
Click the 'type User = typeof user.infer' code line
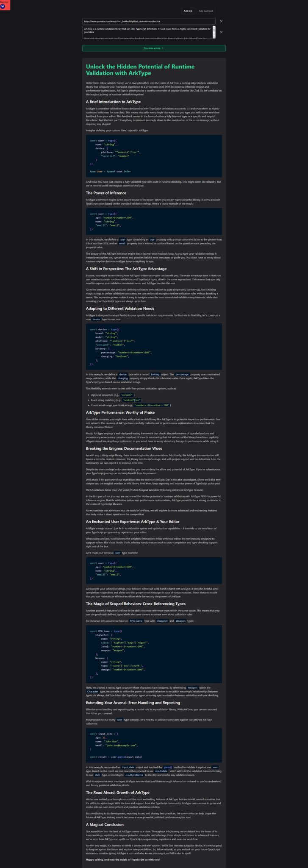pos(110,172)
